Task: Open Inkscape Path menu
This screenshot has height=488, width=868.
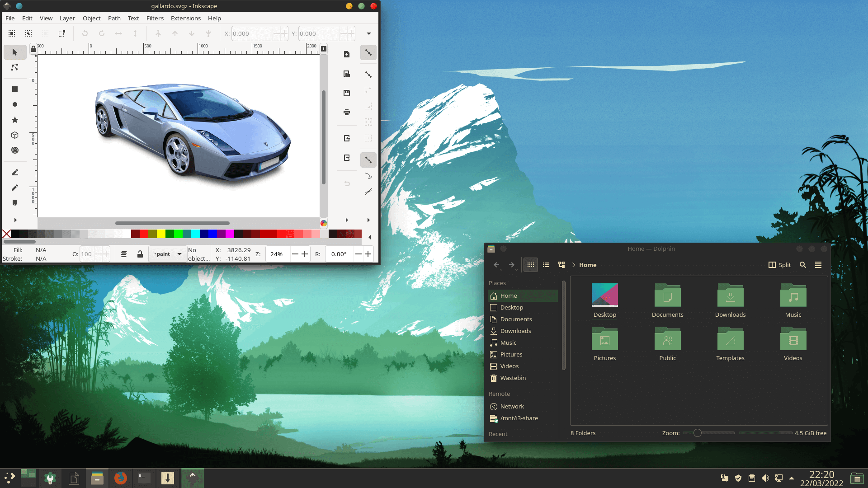Action: coord(114,19)
